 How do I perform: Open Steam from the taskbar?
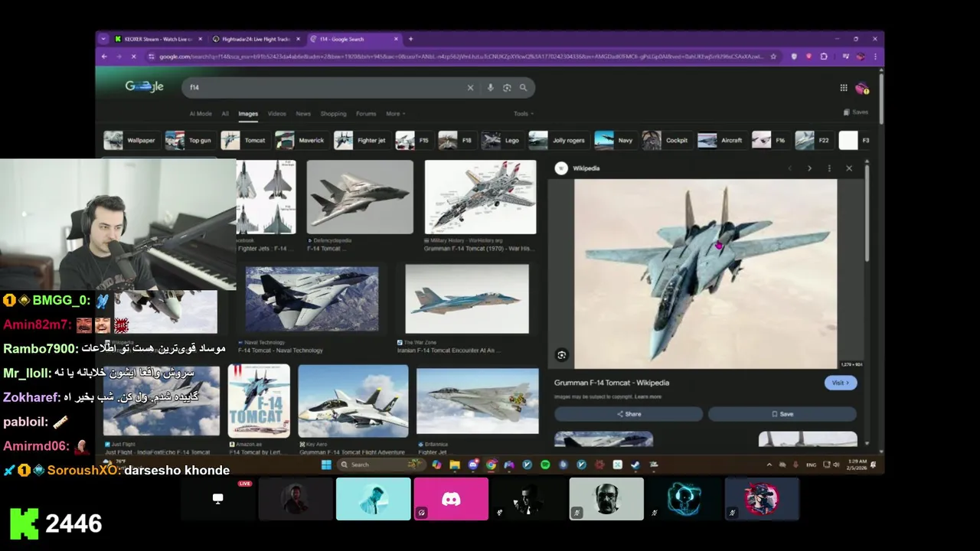point(635,465)
